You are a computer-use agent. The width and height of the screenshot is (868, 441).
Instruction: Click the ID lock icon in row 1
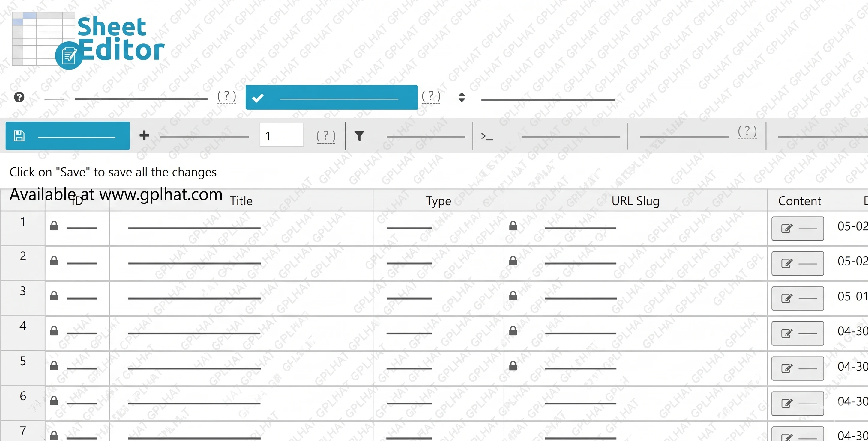(54, 226)
